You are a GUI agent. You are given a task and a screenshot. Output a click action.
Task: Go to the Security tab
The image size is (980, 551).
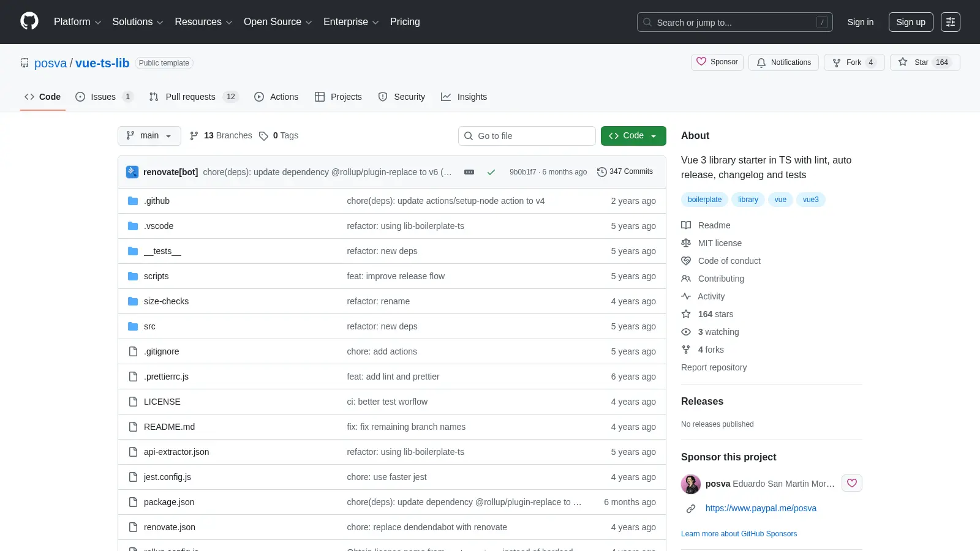[x=402, y=97]
